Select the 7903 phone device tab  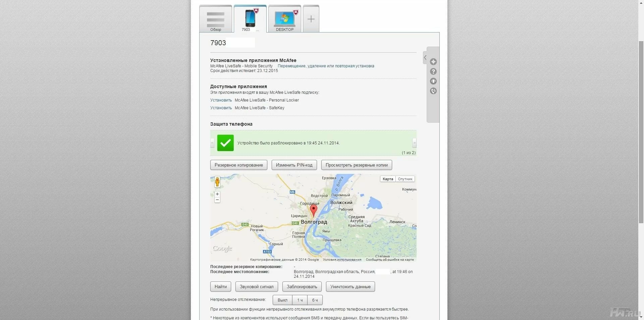pyautogui.click(x=250, y=19)
